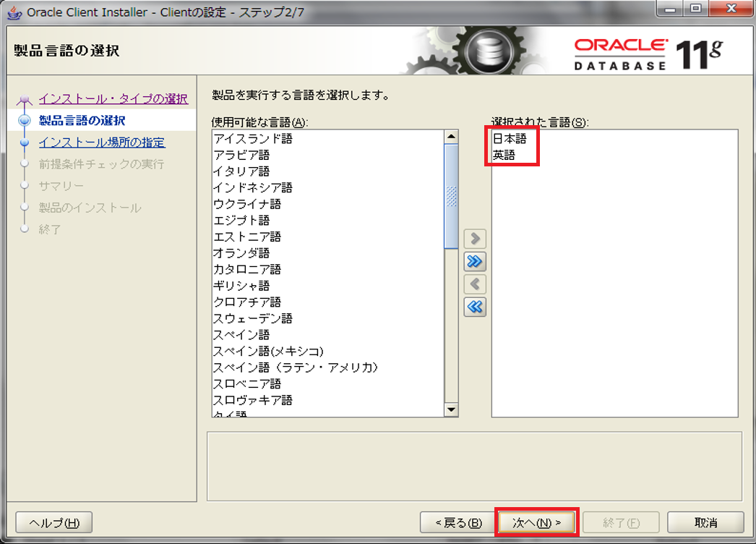Maximize the Oracle Client Installer window
756x544 pixels.
tap(696, 8)
